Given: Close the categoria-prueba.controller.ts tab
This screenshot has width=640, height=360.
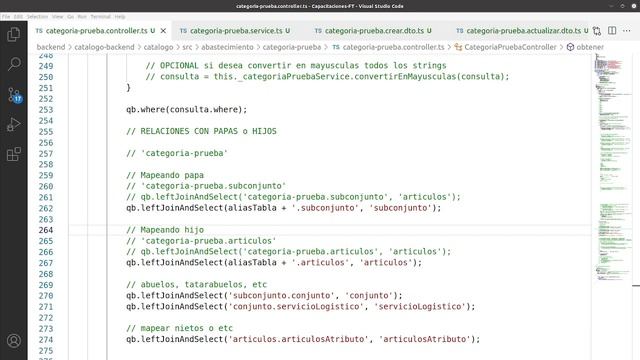Looking at the screenshot, I should click(163, 31).
